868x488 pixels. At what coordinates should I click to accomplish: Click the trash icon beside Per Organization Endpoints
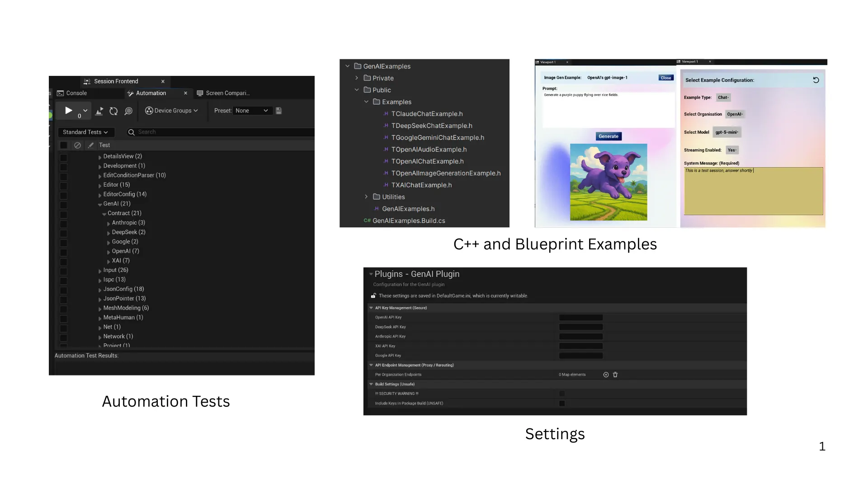(615, 375)
